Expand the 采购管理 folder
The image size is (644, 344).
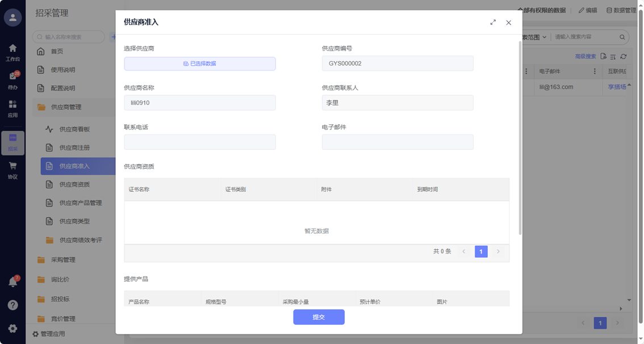click(x=63, y=260)
